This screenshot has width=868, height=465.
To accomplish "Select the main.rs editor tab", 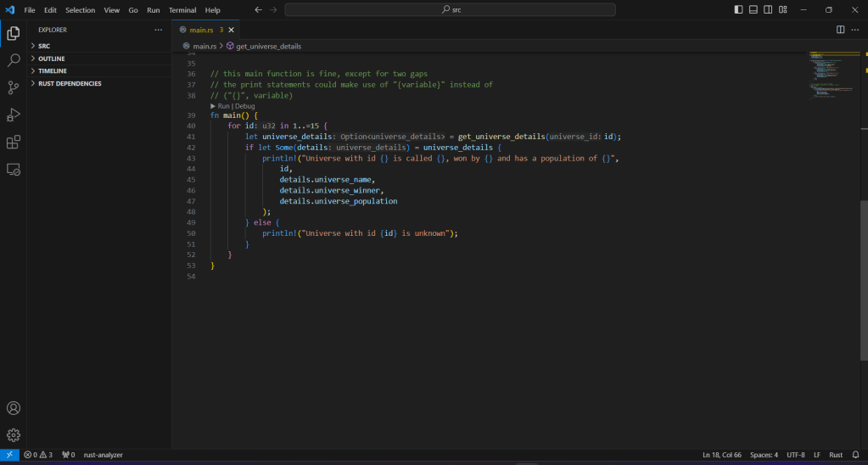I will coord(202,30).
